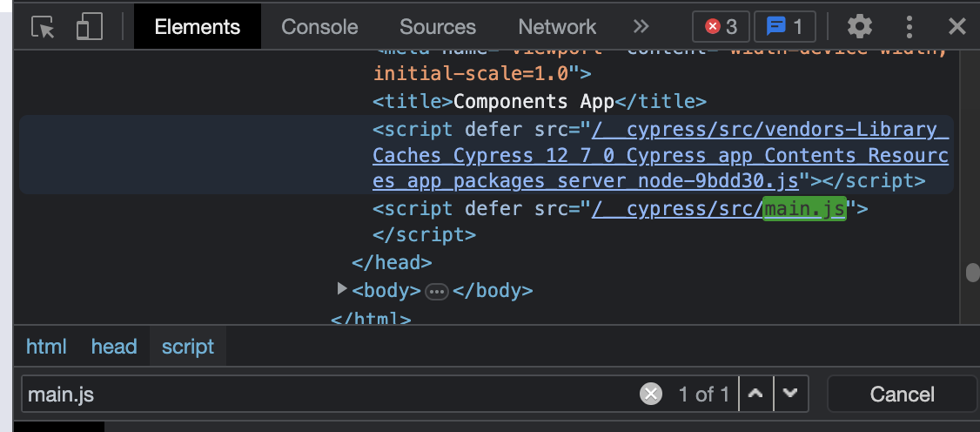Go to previous search result arrow

[755, 393]
